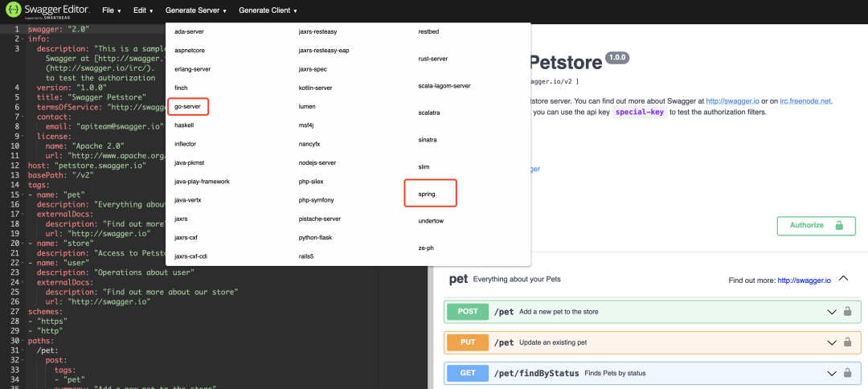The width and height of the screenshot is (868, 389).
Task: Pick jaxrs-cxf-cdi option
Action: coord(191,256)
